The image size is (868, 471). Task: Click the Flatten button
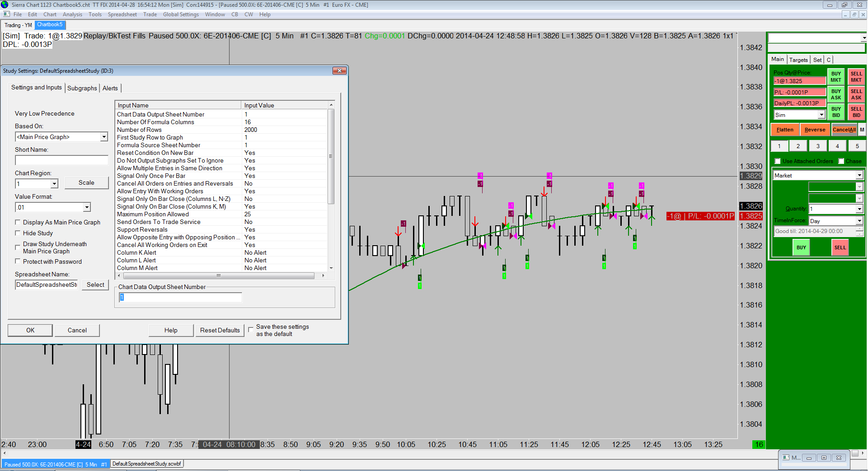click(x=785, y=130)
